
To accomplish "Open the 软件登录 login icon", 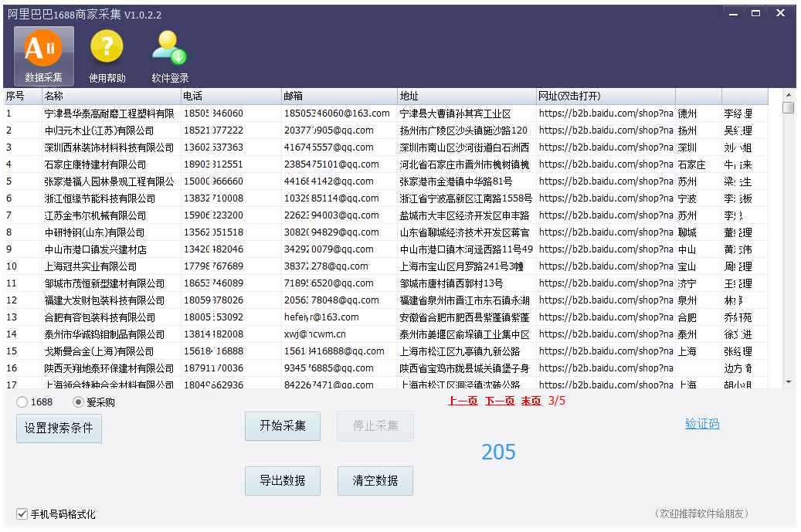I will coord(170,56).
